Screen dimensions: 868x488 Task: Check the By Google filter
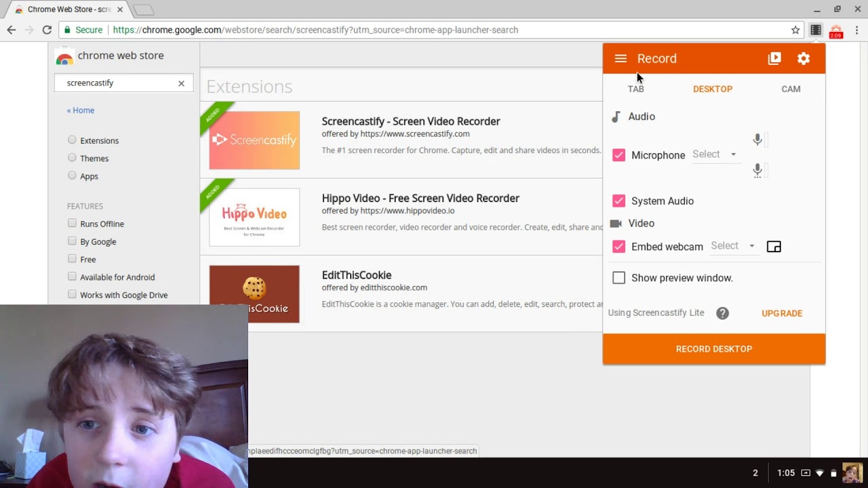click(x=72, y=241)
